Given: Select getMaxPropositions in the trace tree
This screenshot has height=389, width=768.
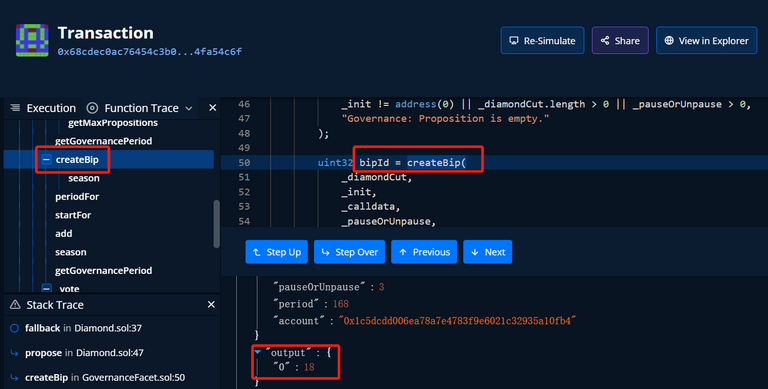Looking at the screenshot, I should tap(113, 122).
